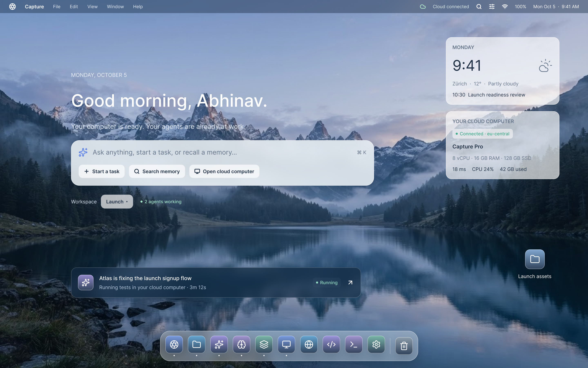Viewport: 588px width, 368px height.
Task: Open the Capture aperture app in dock
Action: click(x=174, y=344)
